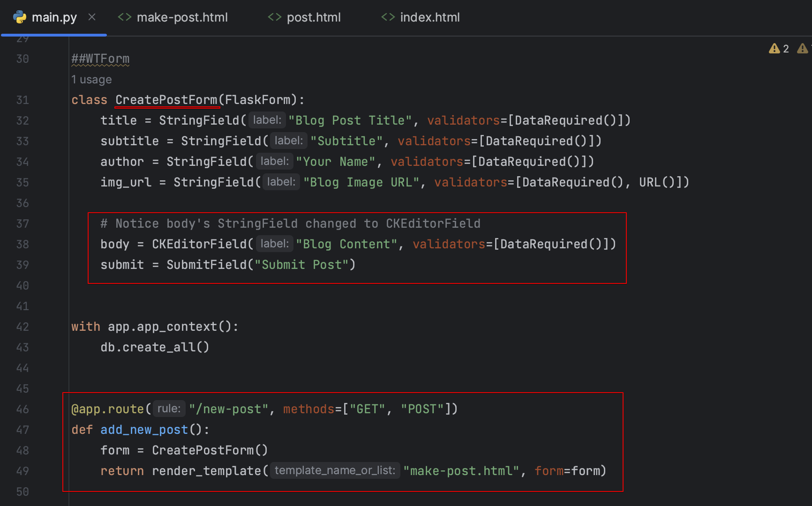Click the URL() validator on line 35
The height and width of the screenshot is (506, 812).
pos(657,182)
